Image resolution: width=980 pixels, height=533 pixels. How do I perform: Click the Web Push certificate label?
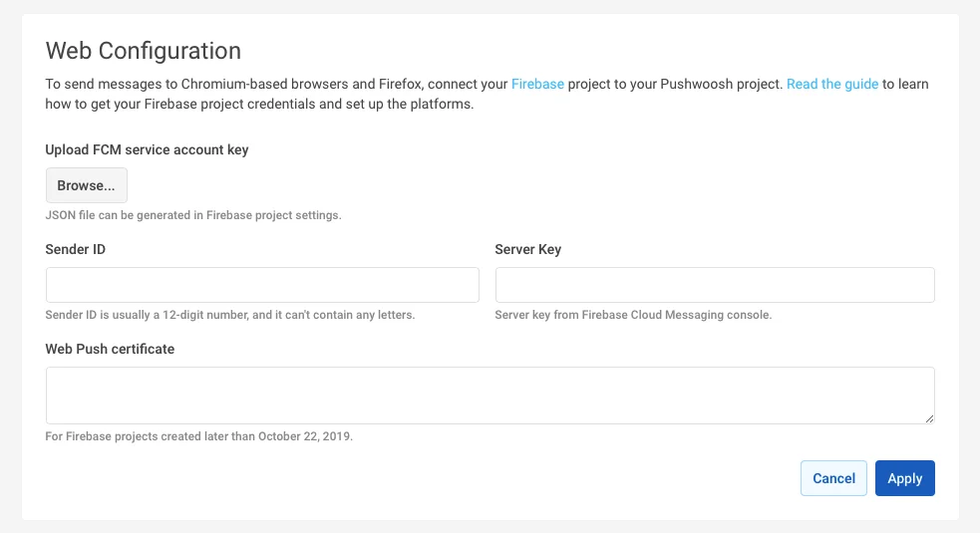point(110,349)
